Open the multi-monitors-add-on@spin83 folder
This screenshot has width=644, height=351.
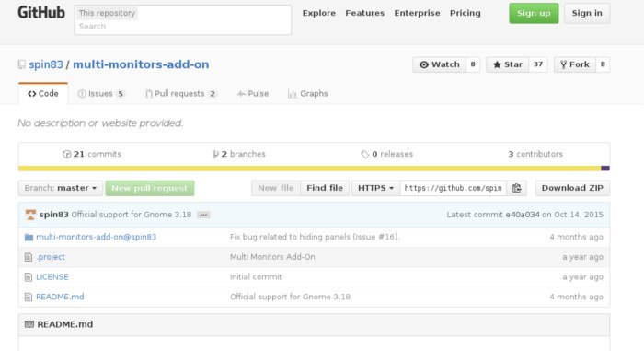(96, 237)
